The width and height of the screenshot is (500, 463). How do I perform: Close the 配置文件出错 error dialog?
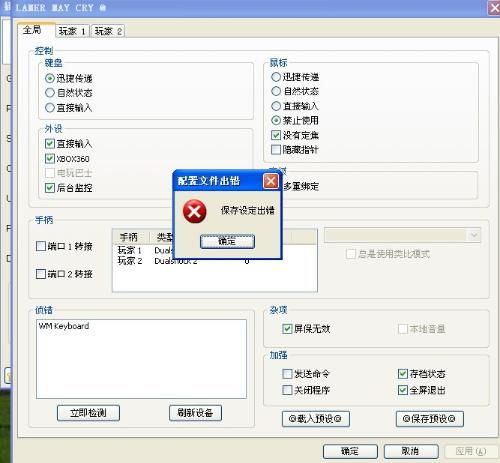271,181
